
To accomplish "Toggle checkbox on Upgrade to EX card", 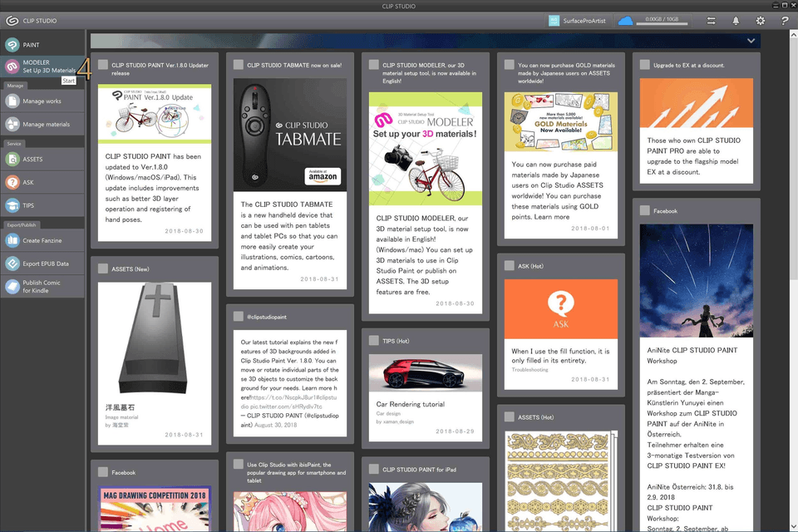I will click(x=645, y=65).
